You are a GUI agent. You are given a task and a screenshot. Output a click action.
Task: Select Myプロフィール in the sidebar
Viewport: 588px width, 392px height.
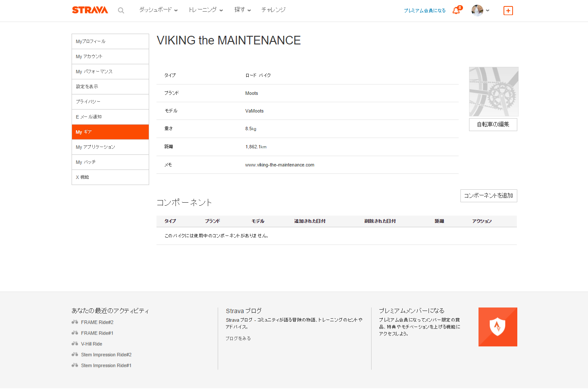point(110,41)
